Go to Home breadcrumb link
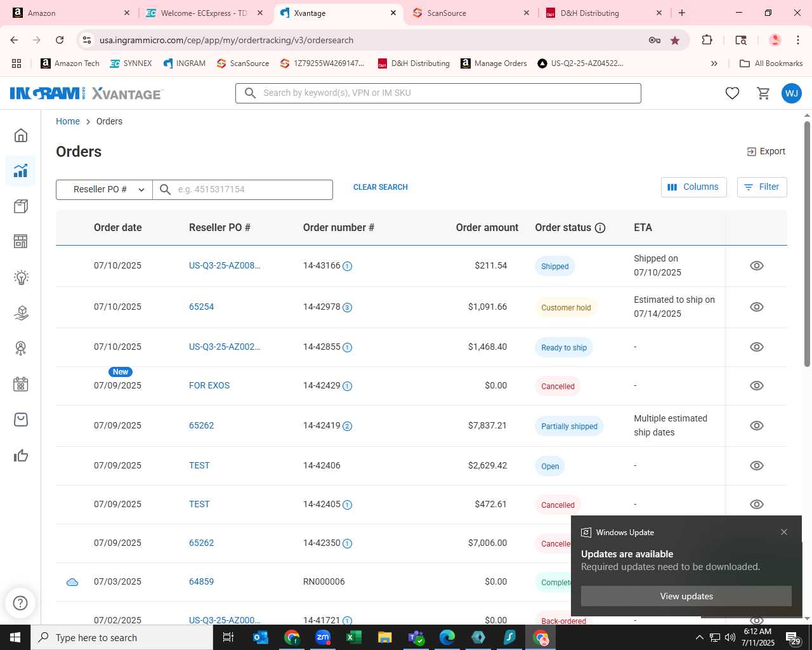This screenshot has height=650, width=812. pyautogui.click(x=68, y=121)
